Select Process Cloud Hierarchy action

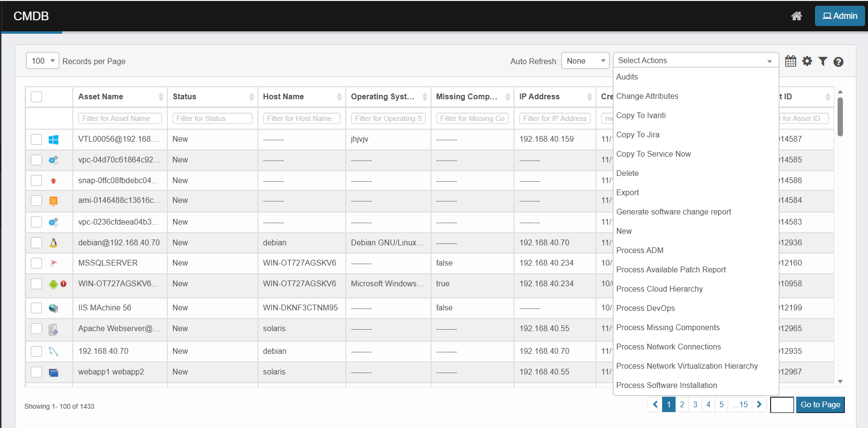pyautogui.click(x=659, y=289)
